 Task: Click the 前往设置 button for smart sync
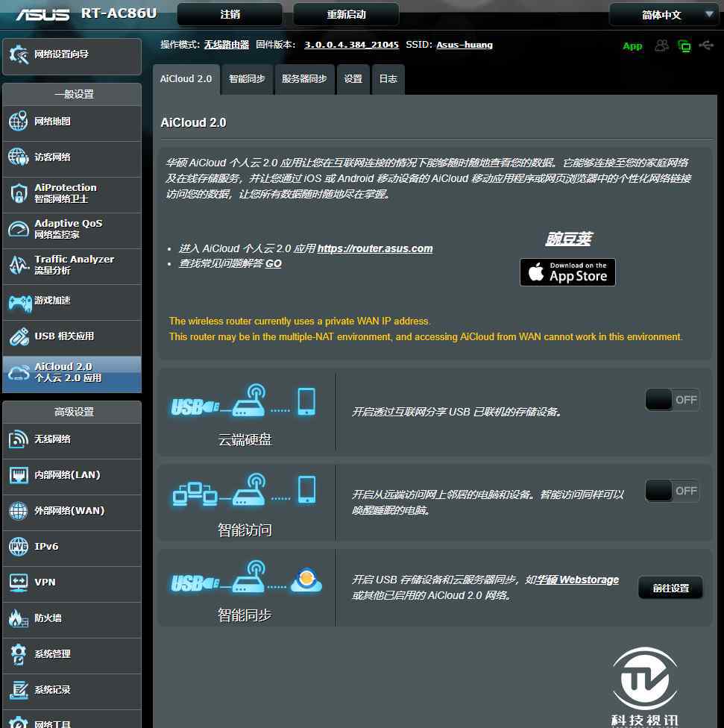pos(670,589)
